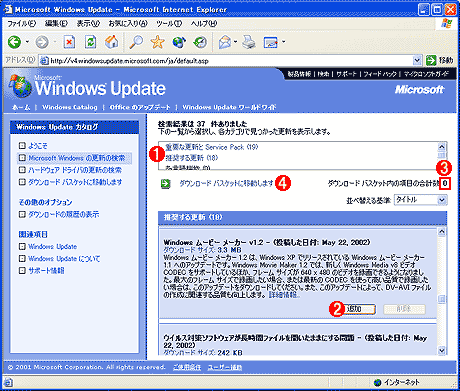The image size is (460, 391).
Task: Click the up arrow of category list scrollbar
Action: 442,146
